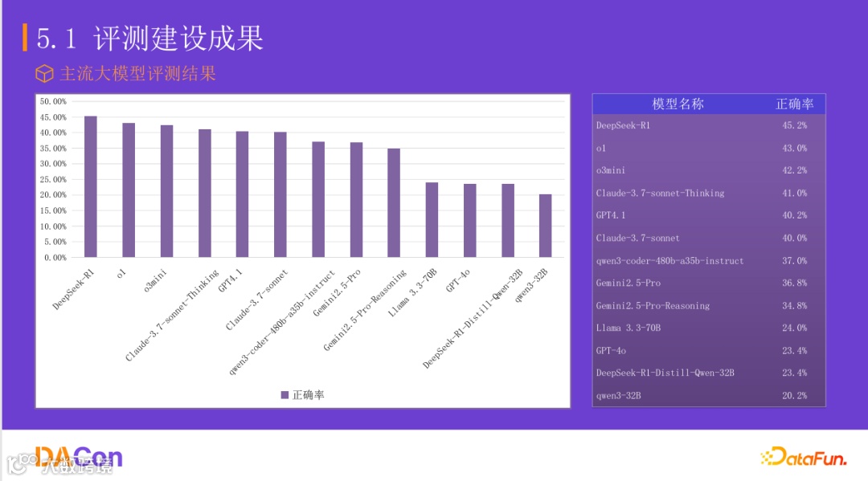
Task: Click the 37.0% accuracy value
Action: (794, 260)
